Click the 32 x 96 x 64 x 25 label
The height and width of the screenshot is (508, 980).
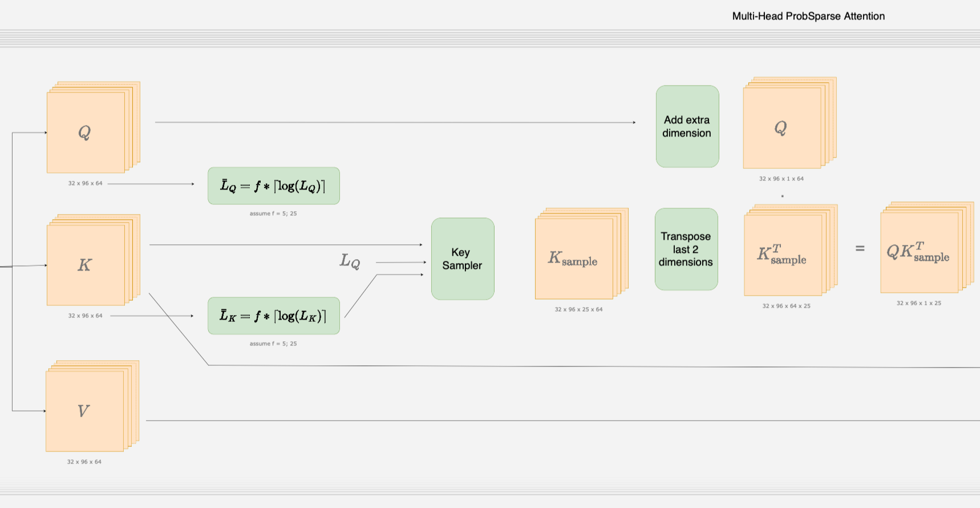pos(786,306)
